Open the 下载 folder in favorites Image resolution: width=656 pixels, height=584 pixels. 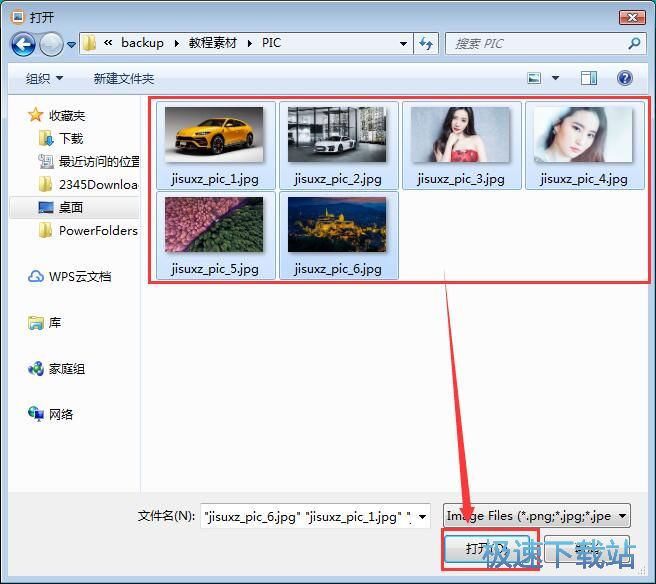tap(71, 138)
